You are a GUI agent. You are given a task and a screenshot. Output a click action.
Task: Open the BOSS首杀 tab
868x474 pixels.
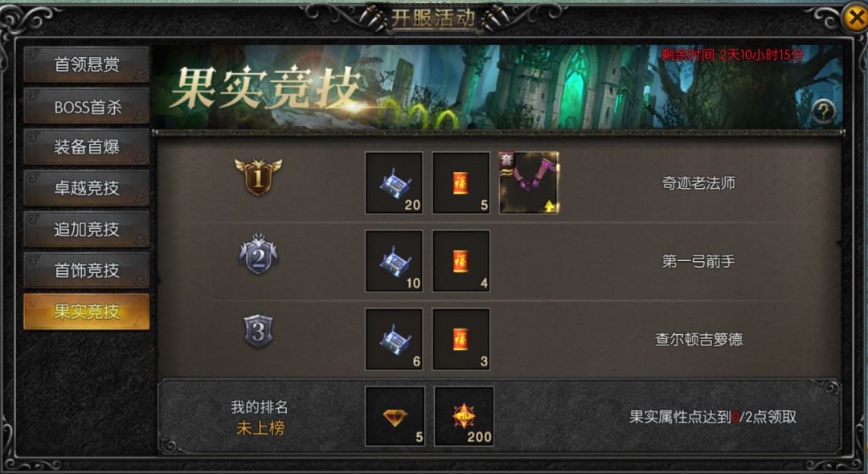tap(86, 105)
